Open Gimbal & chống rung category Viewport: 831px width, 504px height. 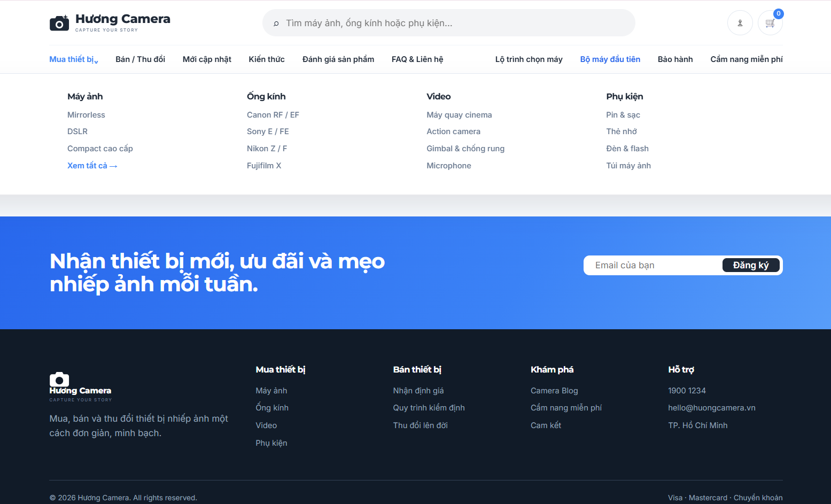point(465,149)
